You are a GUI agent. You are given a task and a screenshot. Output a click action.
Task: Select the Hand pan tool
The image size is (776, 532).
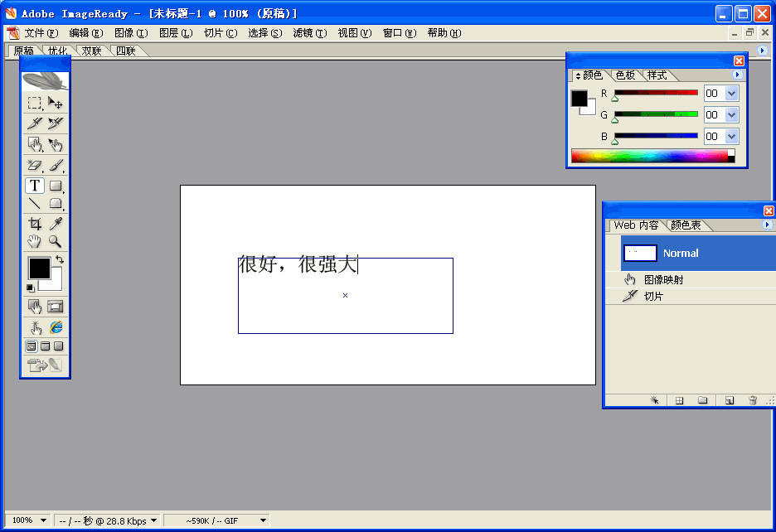(x=35, y=242)
